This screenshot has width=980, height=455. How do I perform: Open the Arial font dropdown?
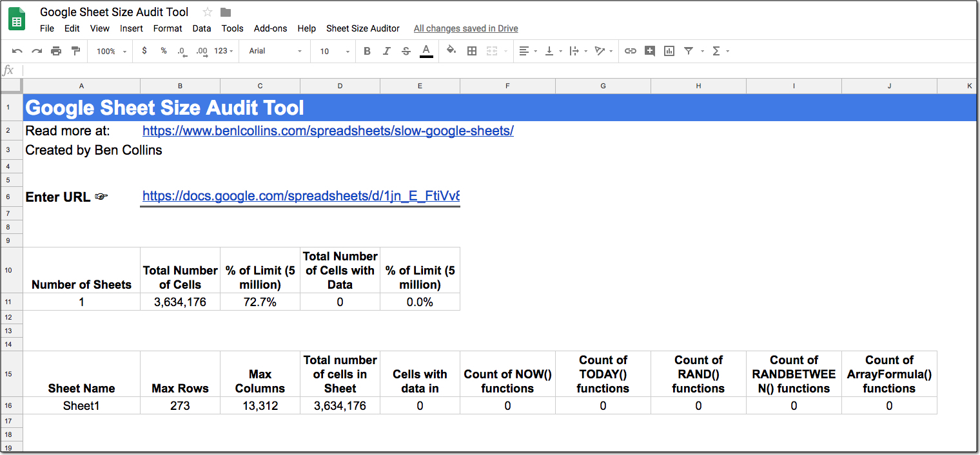tap(275, 51)
